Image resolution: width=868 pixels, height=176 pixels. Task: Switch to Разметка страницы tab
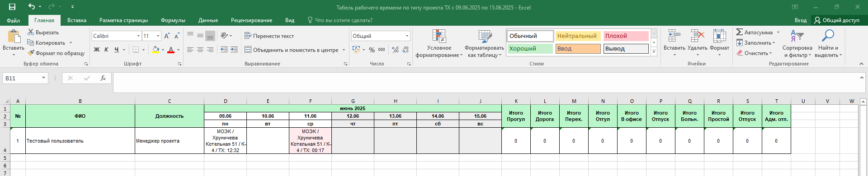coord(123,20)
